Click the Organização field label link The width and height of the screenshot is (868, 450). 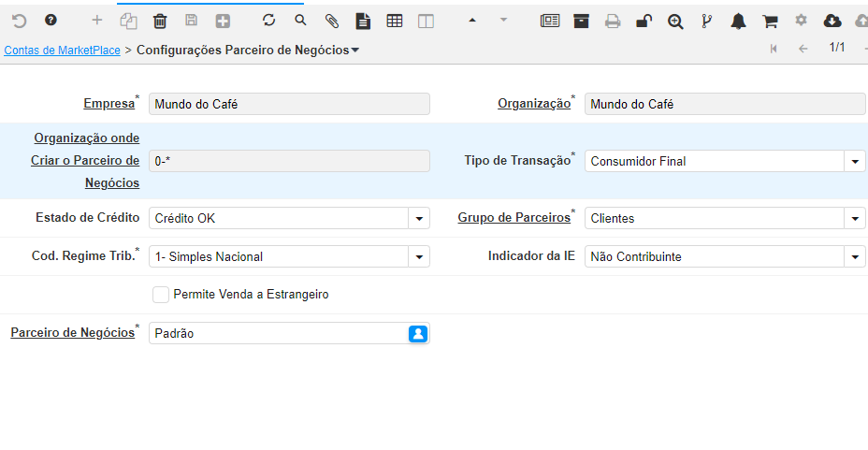pos(533,104)
